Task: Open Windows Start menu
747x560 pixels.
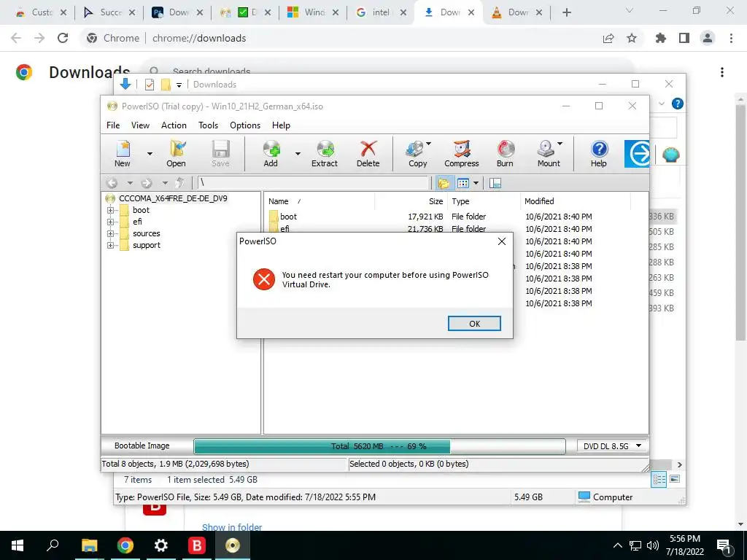Action: (18, 545)
